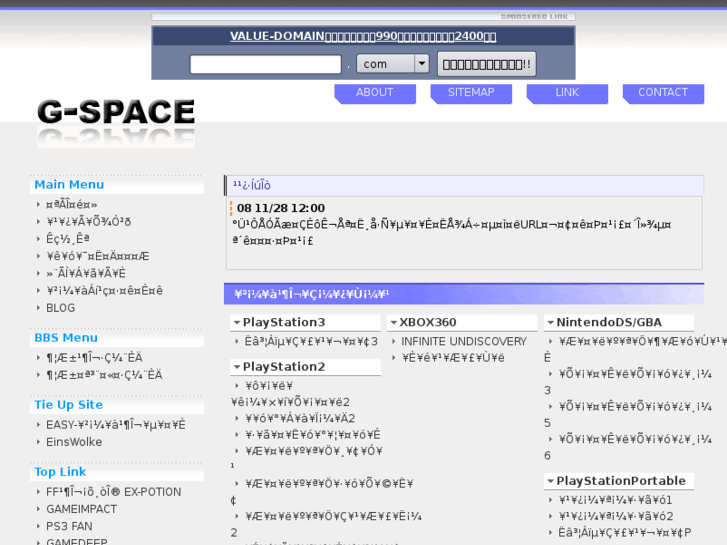Open the LINK tab
Image resolution: width=727 pixels, height=545 pixels.
point(567,93)
